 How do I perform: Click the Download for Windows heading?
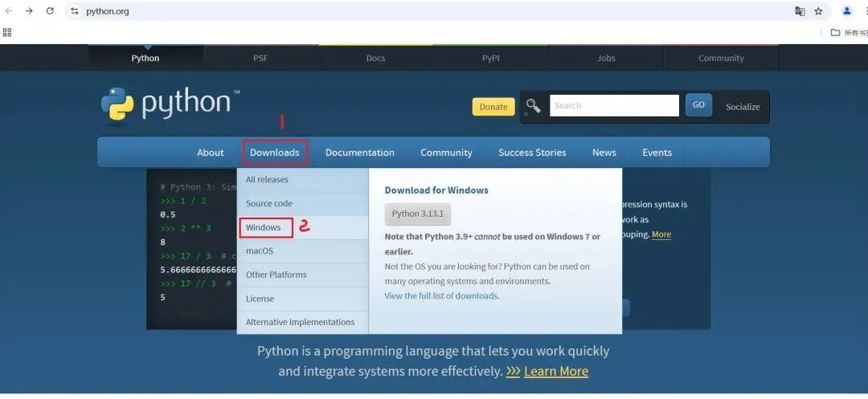[x=436, y=190]
